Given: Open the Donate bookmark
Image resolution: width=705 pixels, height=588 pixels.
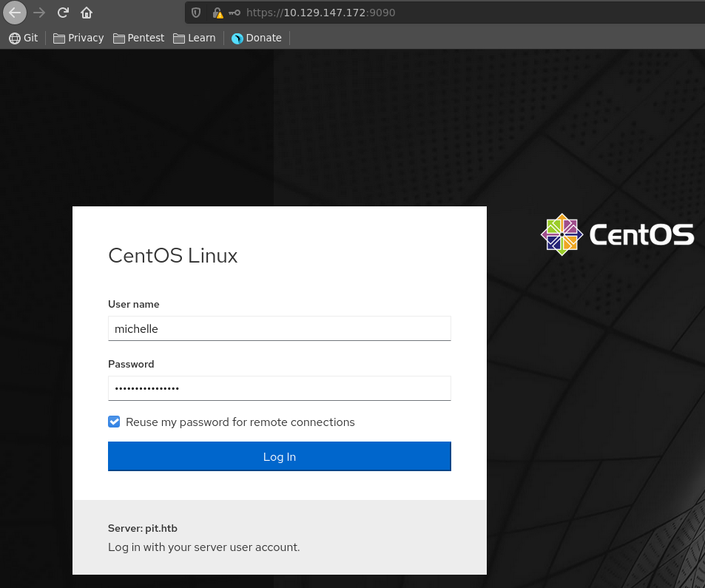Looking at the screenshot, I should pos(257,38).
